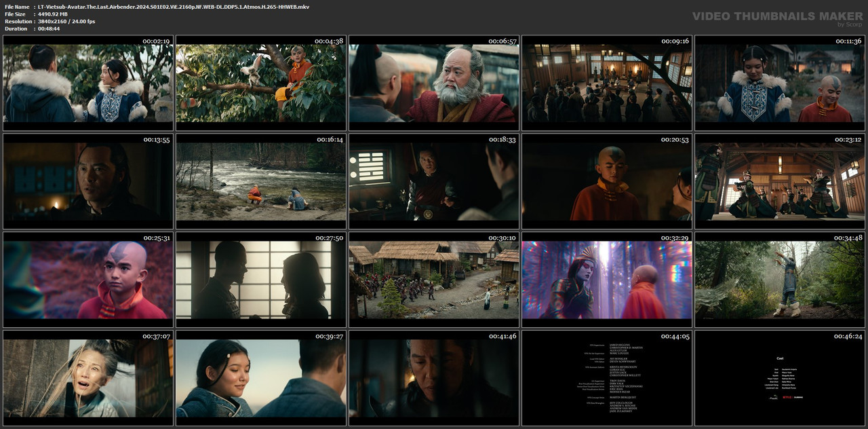Select the Cast credits frame at 00:46:24

780,378
